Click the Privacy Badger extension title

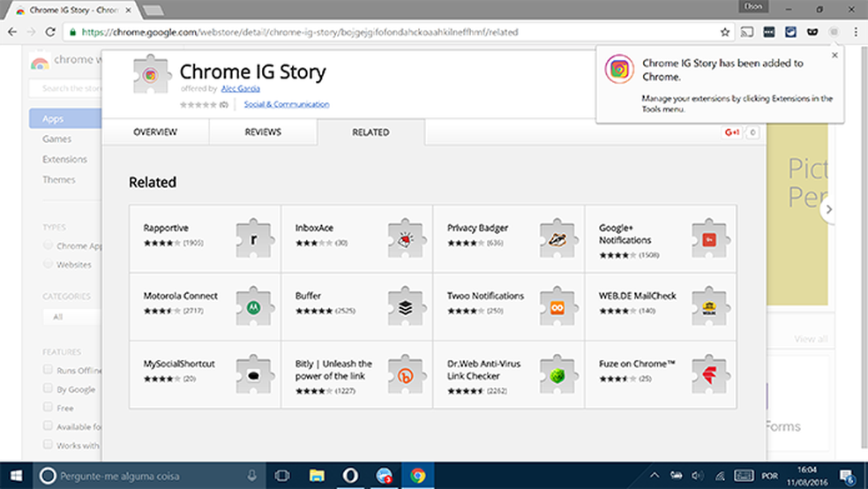point(478,228)
